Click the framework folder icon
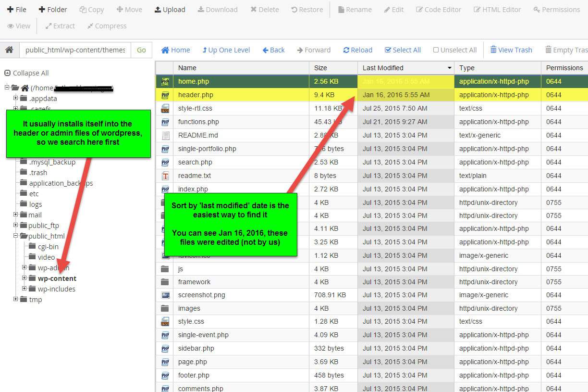588x392 pixels. [165, 282]
